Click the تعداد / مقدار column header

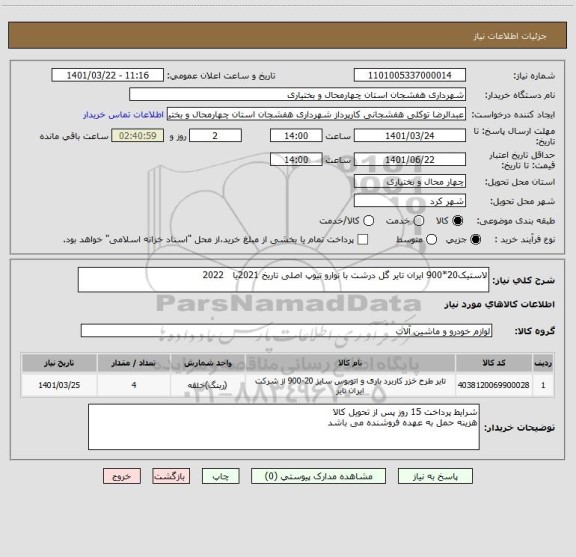tap(134, 363)
